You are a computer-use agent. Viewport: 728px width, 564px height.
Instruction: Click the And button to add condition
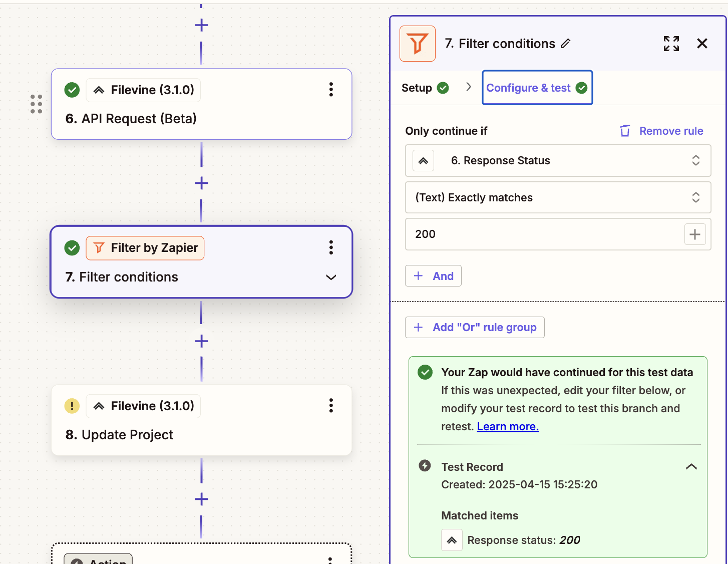coord(433,276)
